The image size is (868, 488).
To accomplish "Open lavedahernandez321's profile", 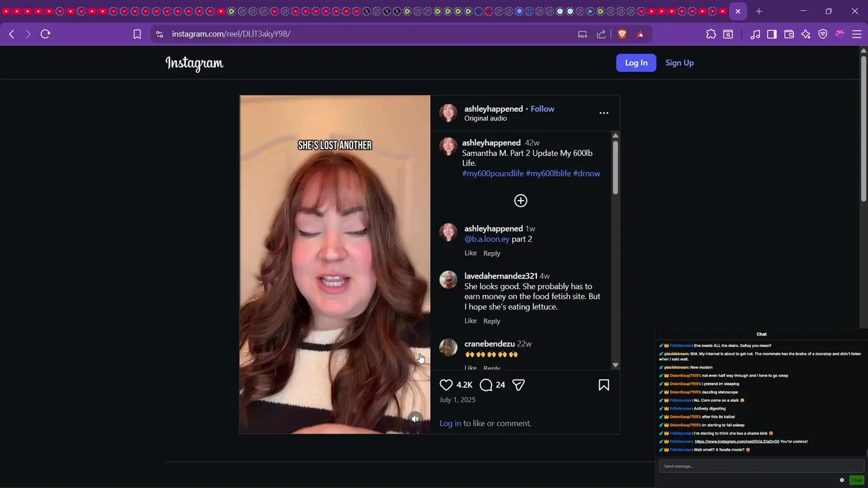I will 500,276.
